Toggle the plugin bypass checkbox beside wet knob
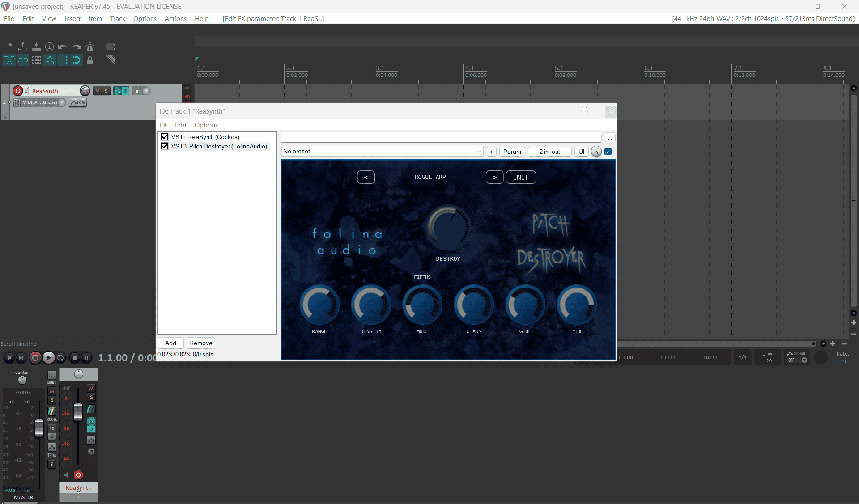 click(x=608, y=152)
